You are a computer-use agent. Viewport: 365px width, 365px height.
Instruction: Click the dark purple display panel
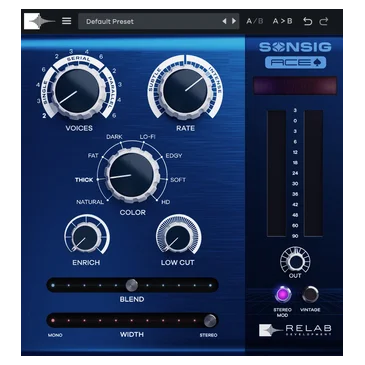point(295,86)
